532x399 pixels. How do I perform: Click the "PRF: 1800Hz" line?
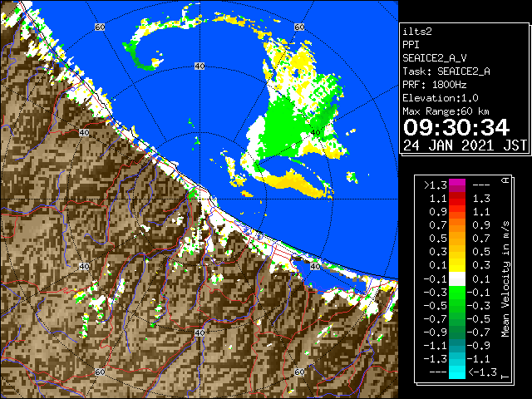[435, 85]
